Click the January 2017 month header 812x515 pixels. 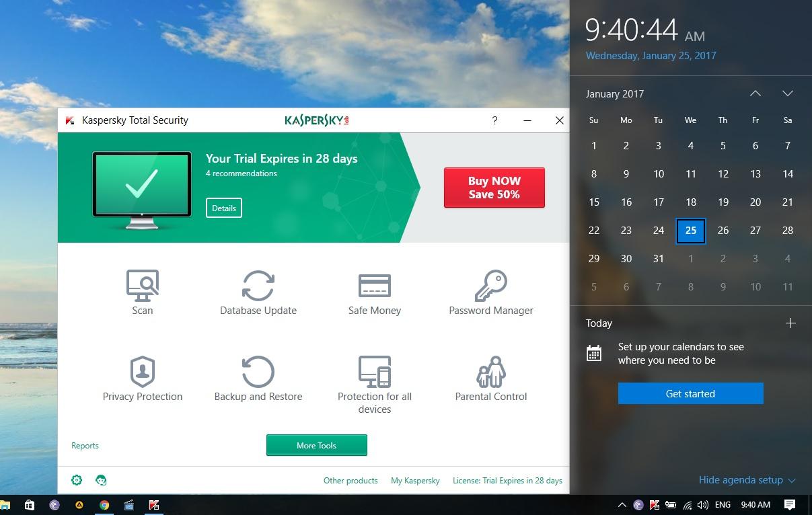615,94
